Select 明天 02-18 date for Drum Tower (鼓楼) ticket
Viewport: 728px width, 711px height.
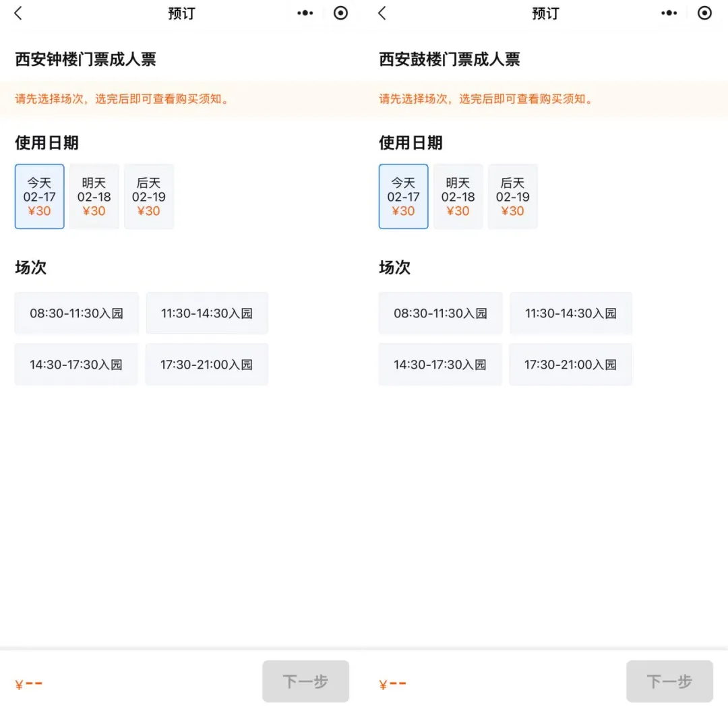click(x=458, y=196)
